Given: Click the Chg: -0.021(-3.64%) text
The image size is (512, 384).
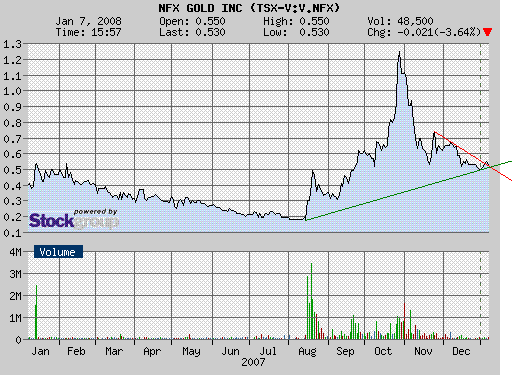Looking at the screenshot, I should 424,32.
